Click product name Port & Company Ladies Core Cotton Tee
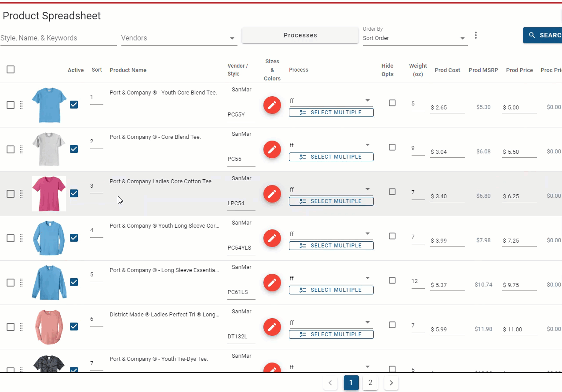This screenshot has width=562, height=392. [161, 181]
